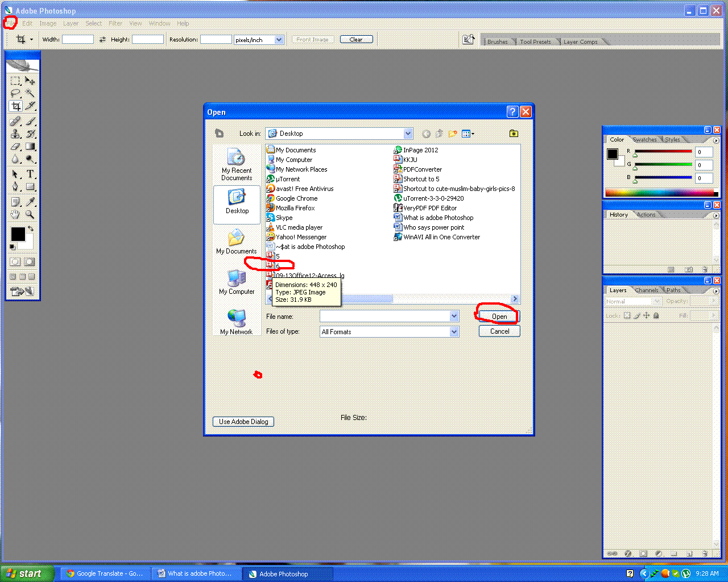Select the Blur tool

[15, 159]
